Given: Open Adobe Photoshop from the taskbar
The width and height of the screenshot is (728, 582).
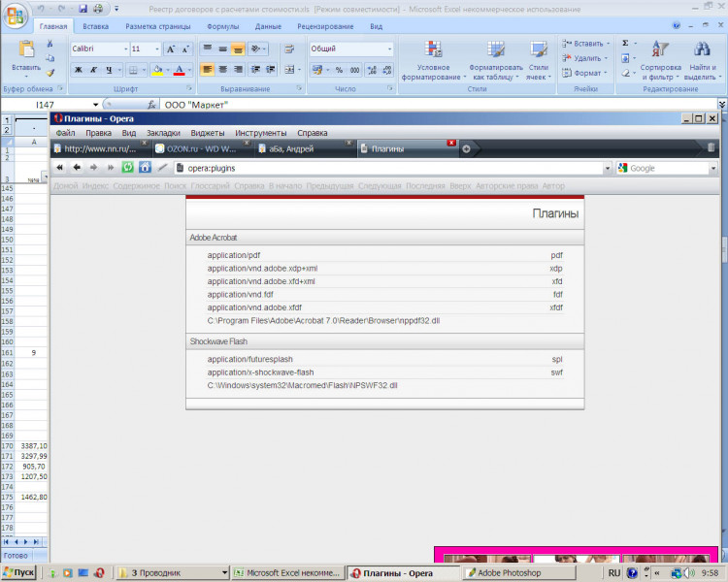Looking at the screenshot, I should pos(519,573).
